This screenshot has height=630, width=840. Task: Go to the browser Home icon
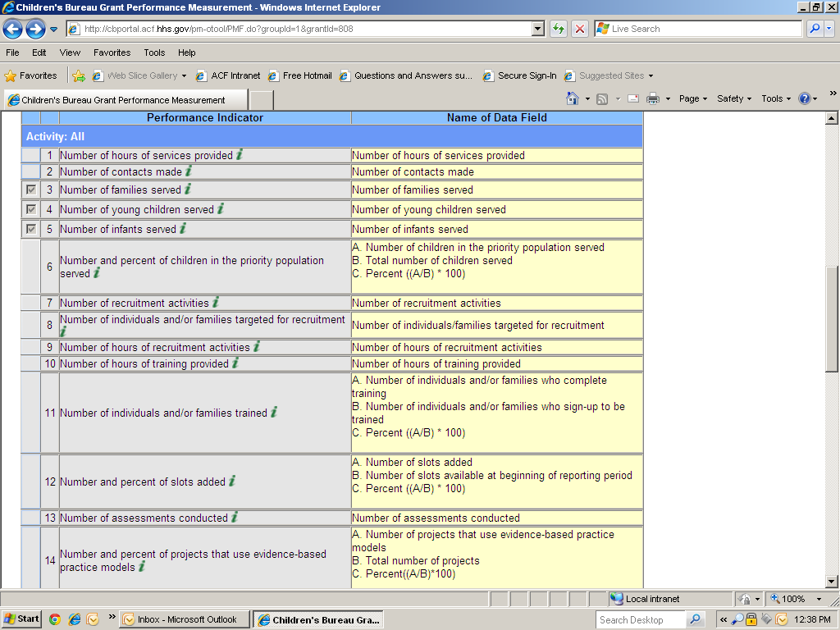(573, 98)
